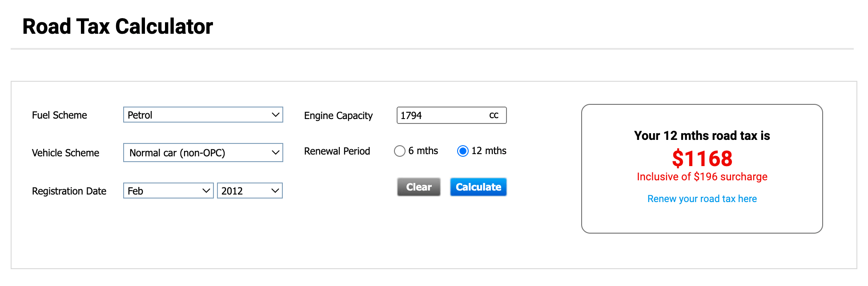Expand the Normal car vehicle selector arrow
This screenshot has height=286, width=868.
276,152
